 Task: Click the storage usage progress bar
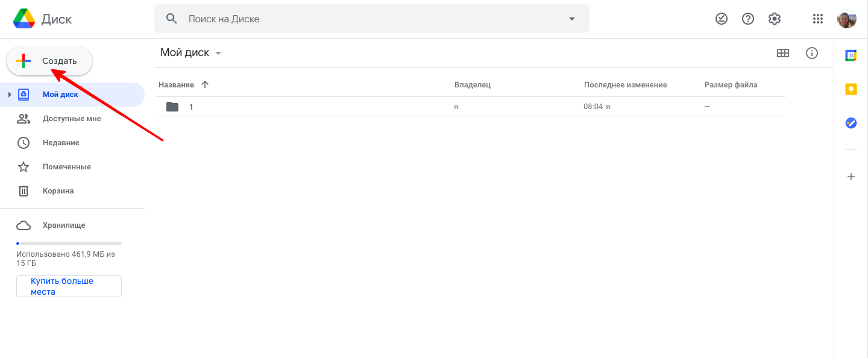tap(69, 243)
